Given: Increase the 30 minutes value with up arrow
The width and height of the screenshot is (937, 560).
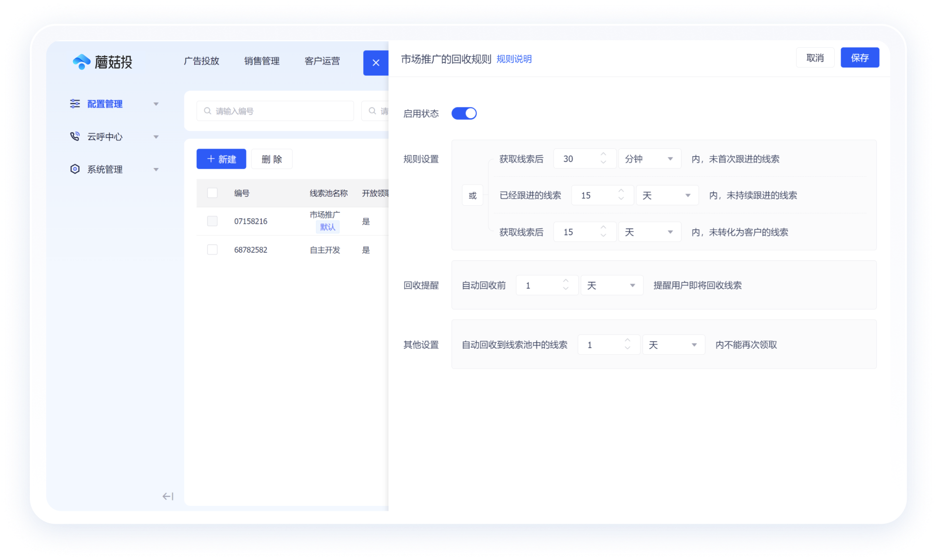Looking at the screenshot, I should click(x=603, y=155).
